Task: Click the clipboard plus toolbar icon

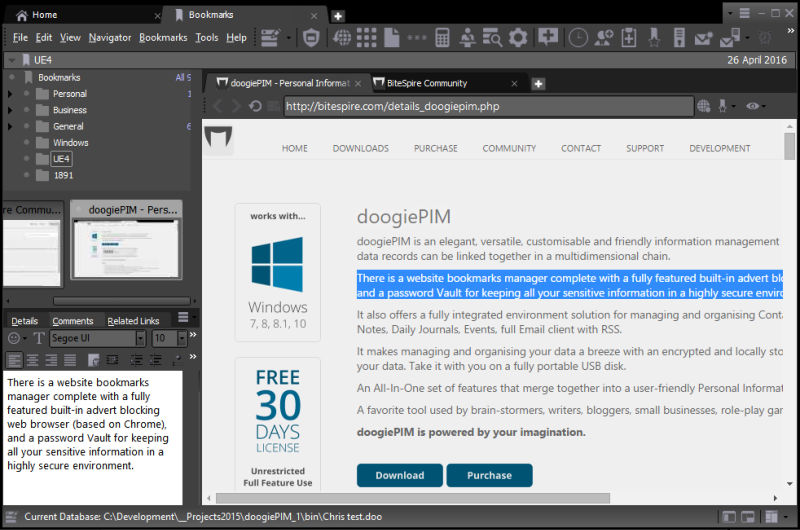Action: (x=629, y=38)
